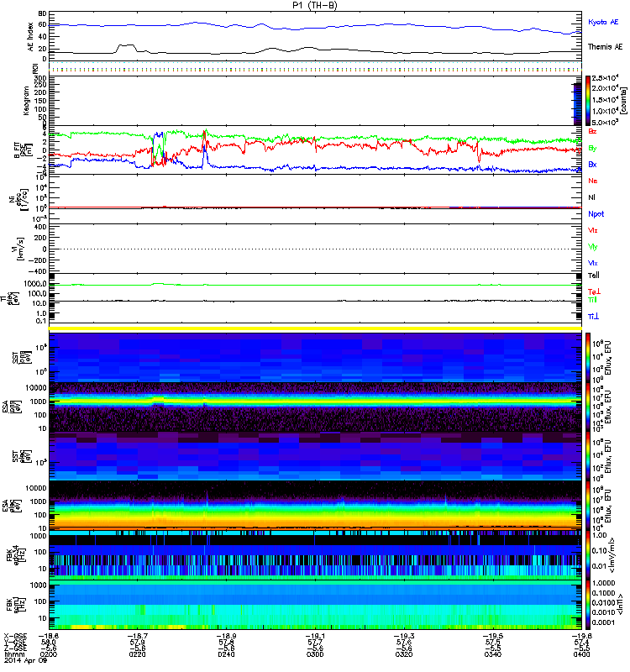Viewport: 630px width, 672px height.
Task: Select the Te∥ legend label
Action: [x=594, y=276]
